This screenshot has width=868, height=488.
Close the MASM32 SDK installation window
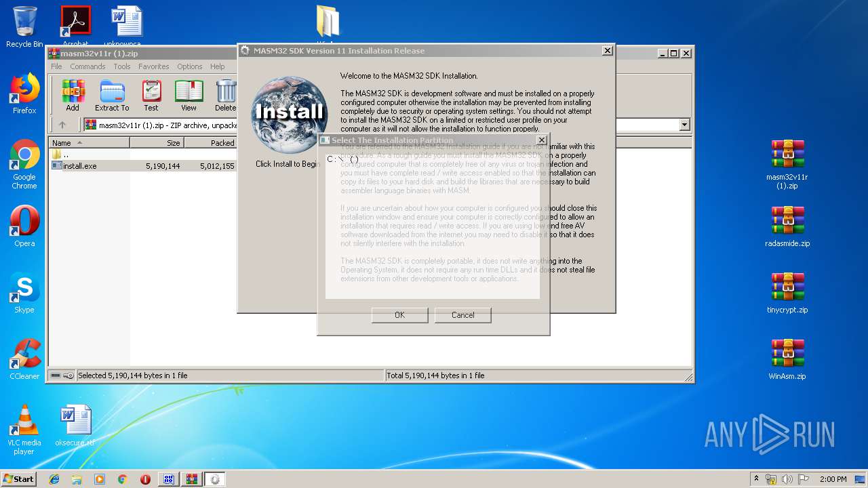607,51
